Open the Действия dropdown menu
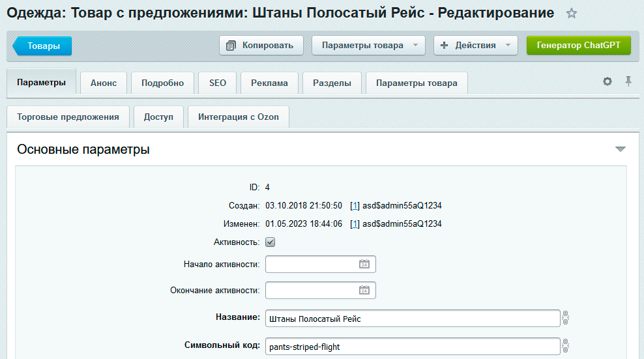The height and width of the screenshot is (359, 644). (x=475, y=45)
